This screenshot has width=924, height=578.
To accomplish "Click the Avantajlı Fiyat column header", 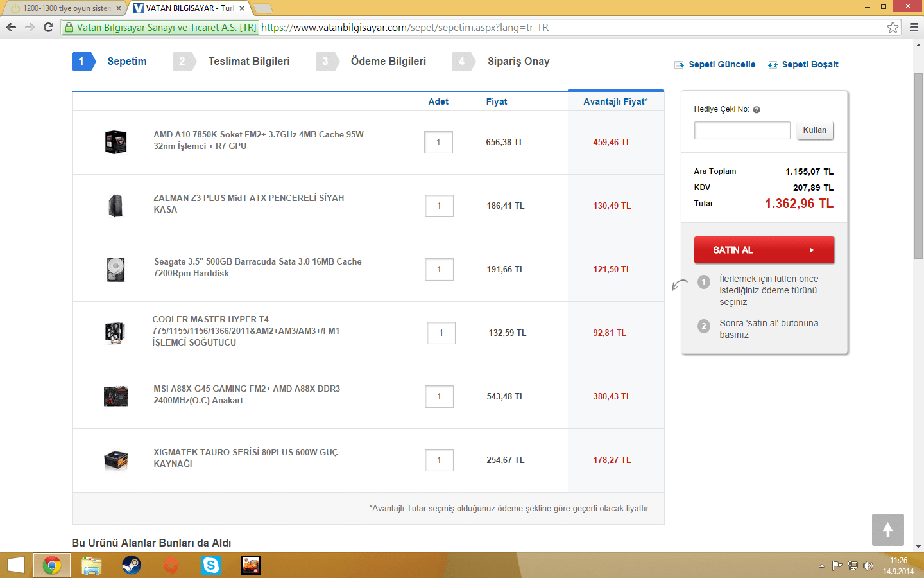I will tap(615, 101).
